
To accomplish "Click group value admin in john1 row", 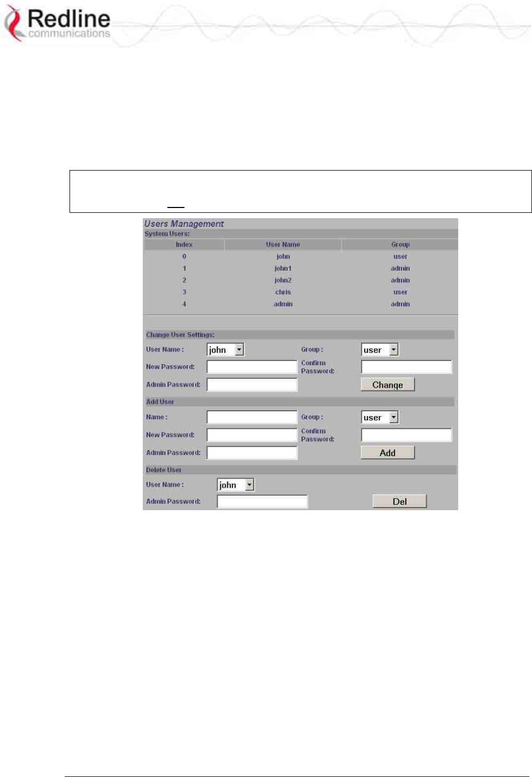I will click(400, 268).
